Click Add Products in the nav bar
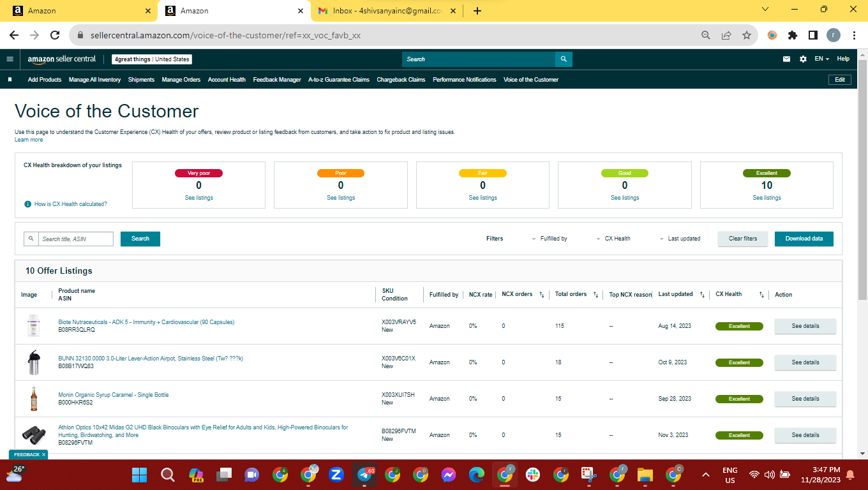Viewport: 868px width, 490px height. pos(45,80)
